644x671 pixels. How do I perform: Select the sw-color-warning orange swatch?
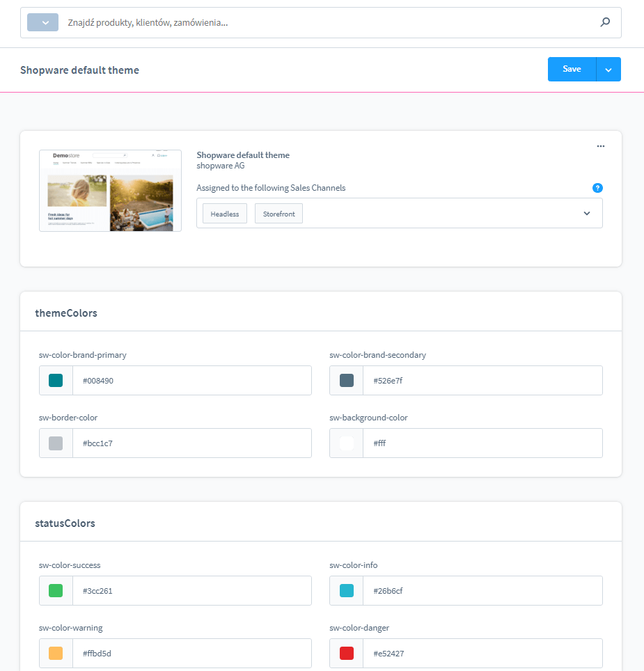pos(56,653)
